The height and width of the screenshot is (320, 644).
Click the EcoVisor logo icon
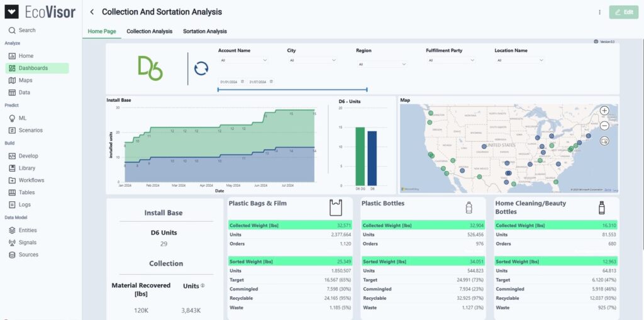(x=11, y=12)
